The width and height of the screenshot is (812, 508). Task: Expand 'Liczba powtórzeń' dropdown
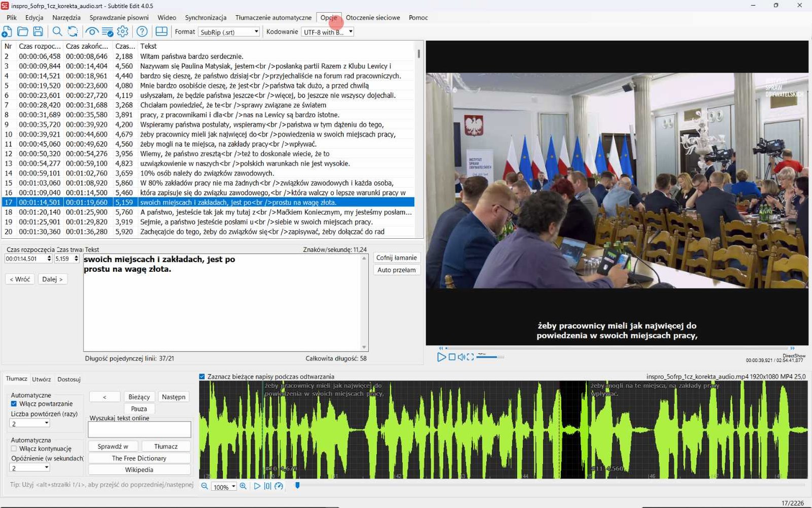(30, 423)
